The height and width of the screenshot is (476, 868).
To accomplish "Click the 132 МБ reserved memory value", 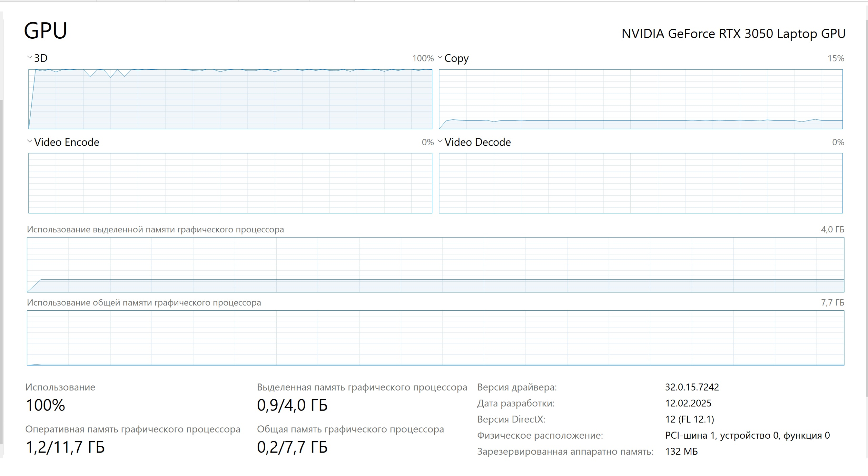I will [682, 452].
